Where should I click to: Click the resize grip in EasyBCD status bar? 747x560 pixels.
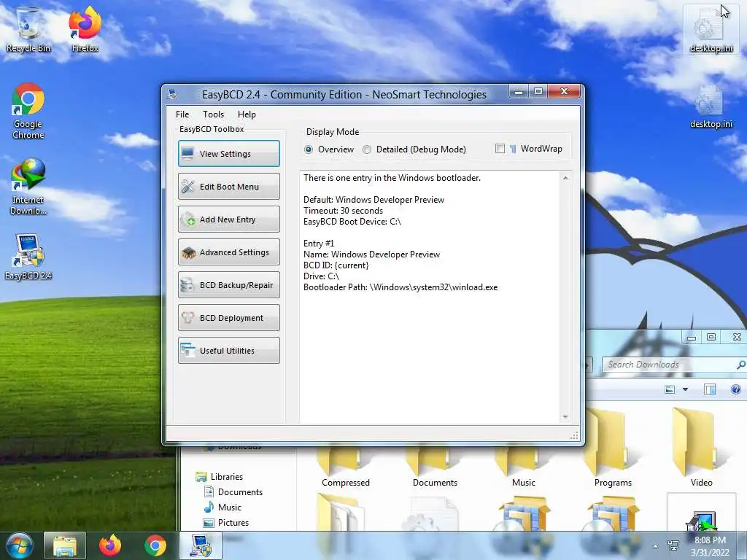coord(574,435)
